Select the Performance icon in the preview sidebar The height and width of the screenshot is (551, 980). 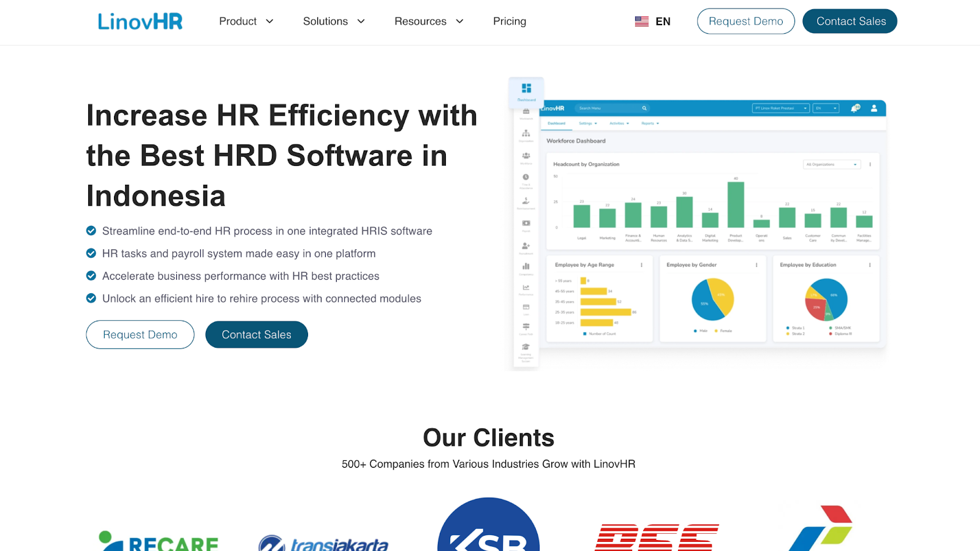(526, 287)
